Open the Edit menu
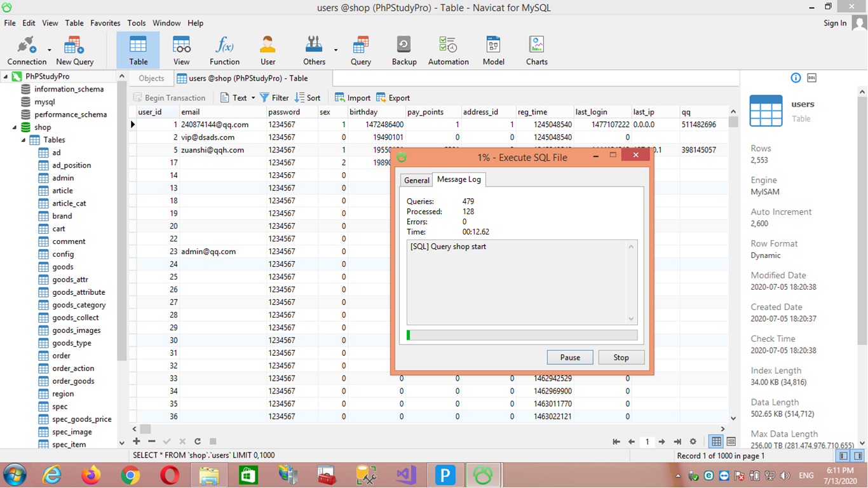This screenshot has width=868, height=488. click(x=29, y=23)
